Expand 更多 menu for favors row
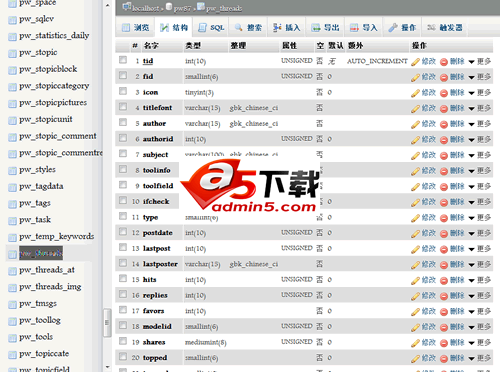The image size is (500, 372). coord(480,312)
